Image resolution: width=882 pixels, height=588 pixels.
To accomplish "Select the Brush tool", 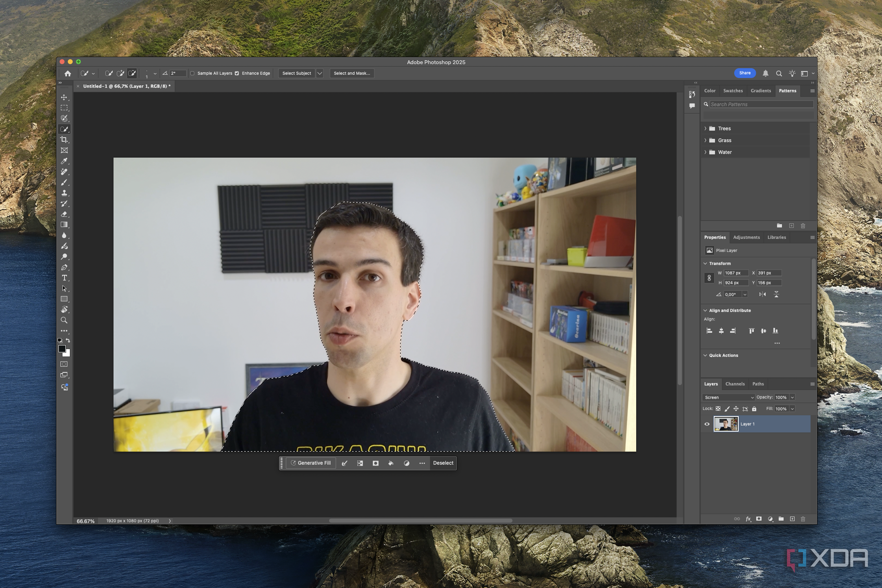I will point(64,182).
